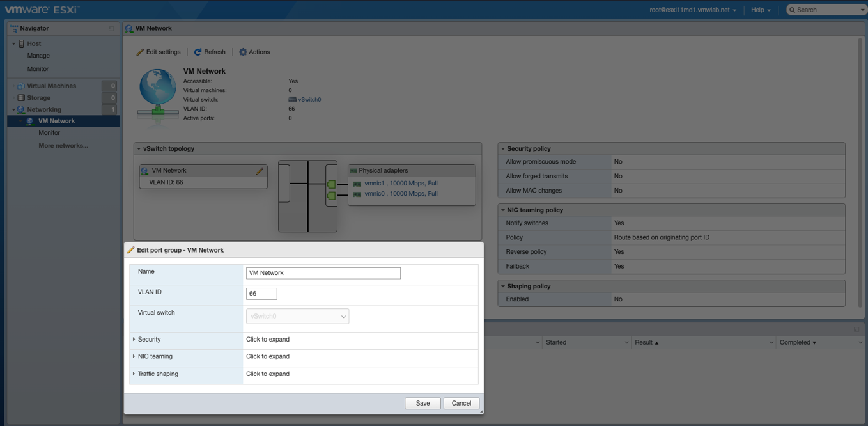Collapse the Host tree node
The height and width of the screenshot is (426, 868).
pyautogui.click(x=13, y=43)
